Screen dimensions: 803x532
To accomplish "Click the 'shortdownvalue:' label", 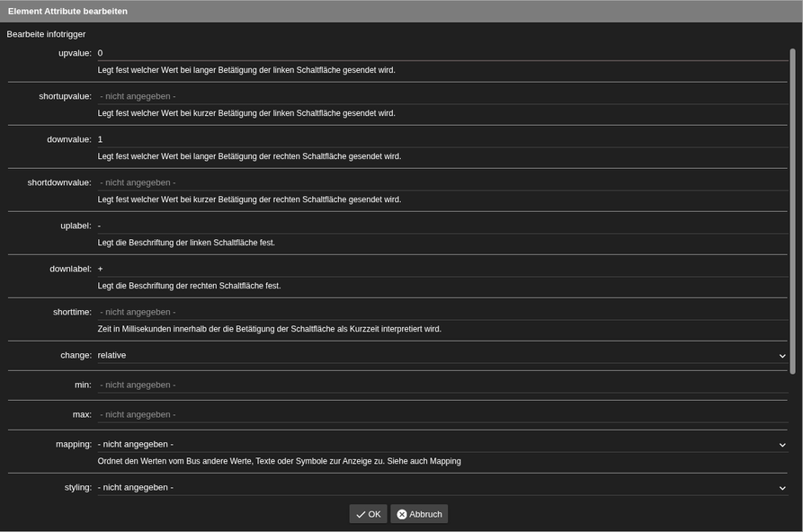I will (59, 182).
